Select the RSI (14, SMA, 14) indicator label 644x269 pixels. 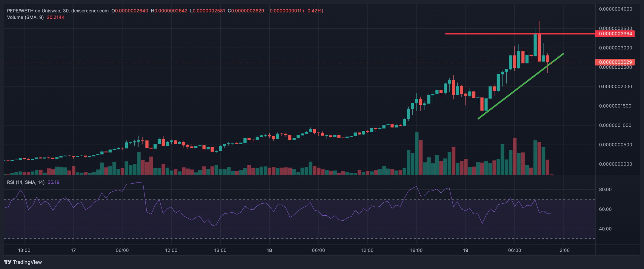click(x=26, y=182)
